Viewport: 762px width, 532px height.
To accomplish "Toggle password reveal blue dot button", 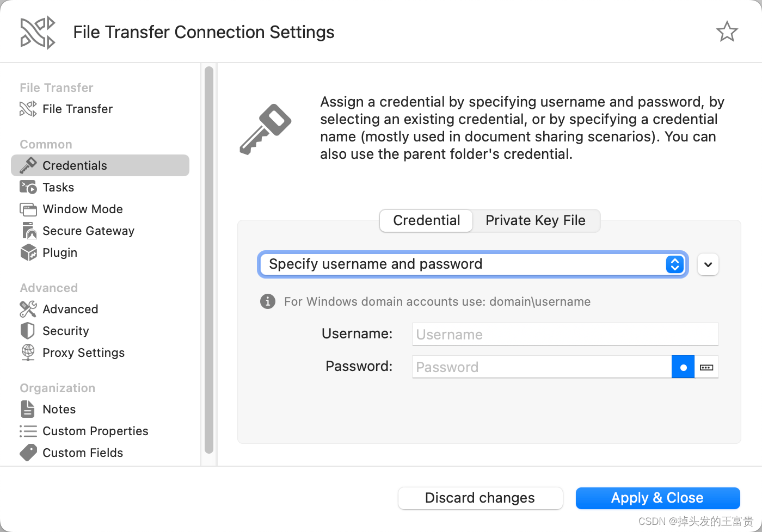I will coord(683,367).
